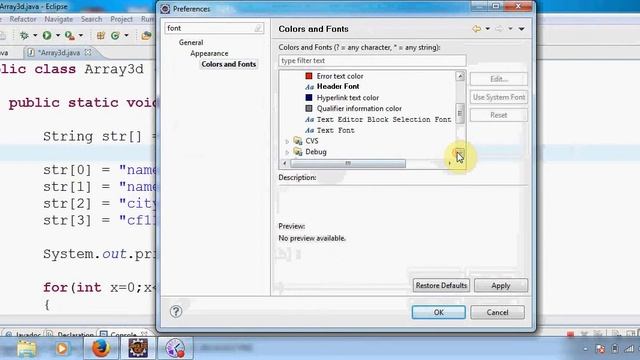Click the horizontal scrollbar left arrow
This screenshot has height=360, width=640.
(284, 164)
